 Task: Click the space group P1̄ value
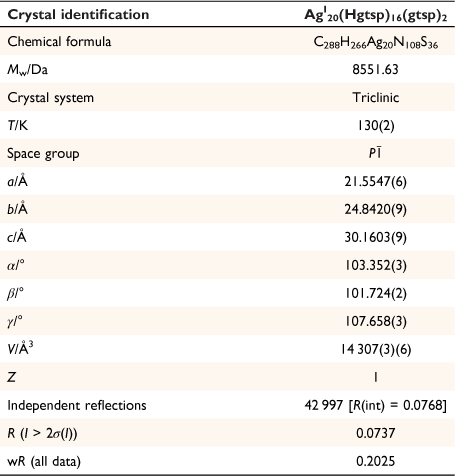pos(375,153)
